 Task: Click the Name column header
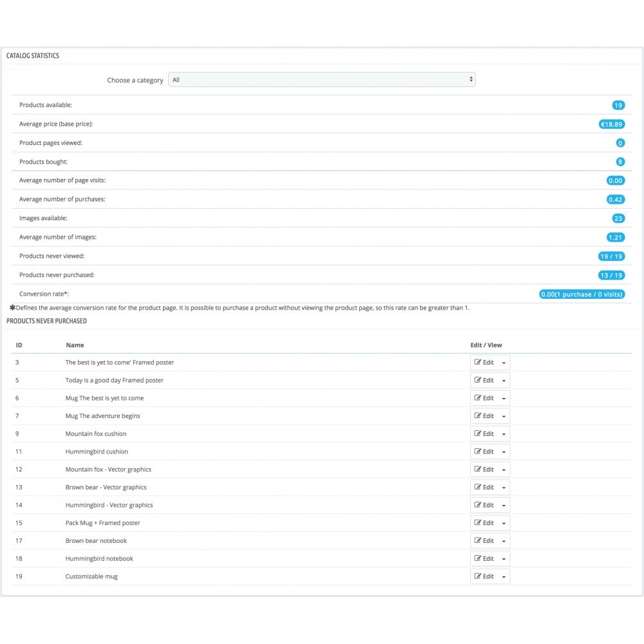[75, 345]
